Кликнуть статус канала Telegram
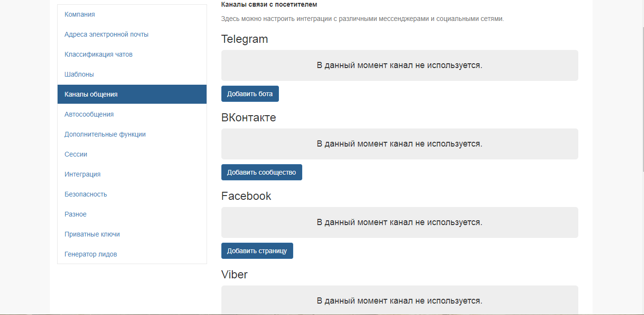Screen dimensions: 644x315 click(x=399, y=65)
